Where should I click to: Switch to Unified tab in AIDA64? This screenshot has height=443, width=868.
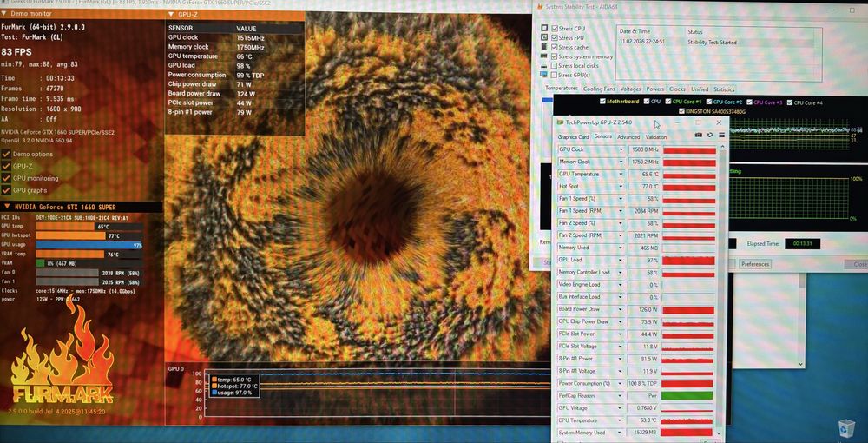699,89
